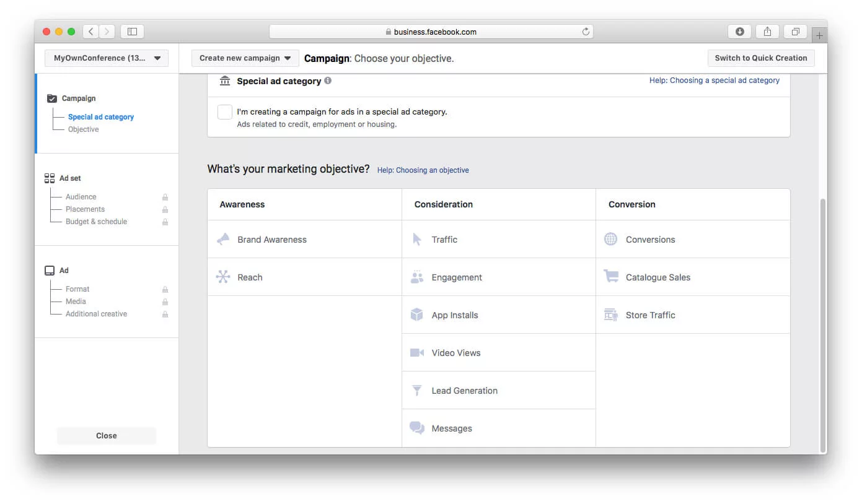Screen dimensions: 862x504
Task: Select the Brand Awareness objective icon
Action: pyautogui.click(x=222, y=239)
